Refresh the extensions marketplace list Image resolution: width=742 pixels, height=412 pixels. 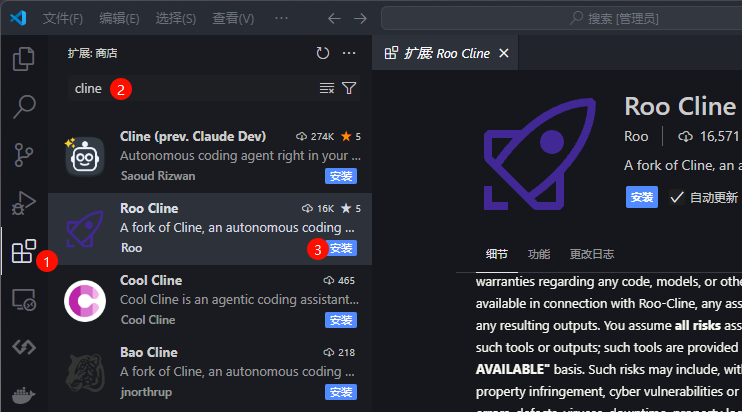[323, 53]
